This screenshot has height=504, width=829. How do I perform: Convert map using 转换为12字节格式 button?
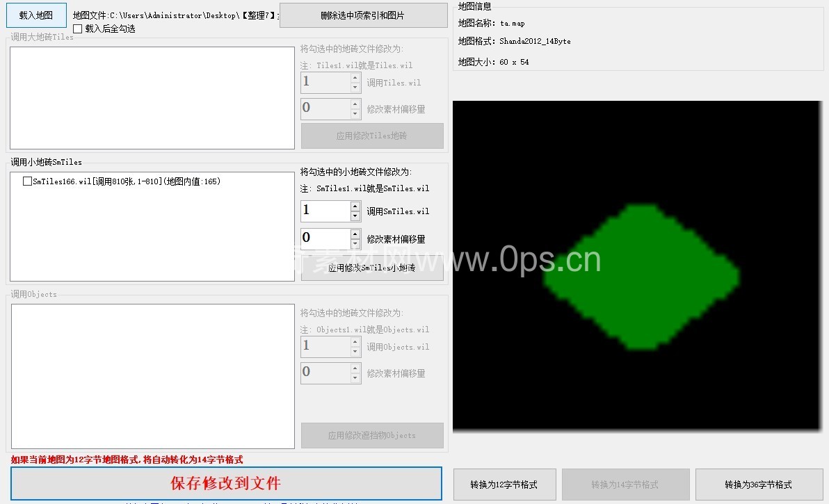pos(504,485)
